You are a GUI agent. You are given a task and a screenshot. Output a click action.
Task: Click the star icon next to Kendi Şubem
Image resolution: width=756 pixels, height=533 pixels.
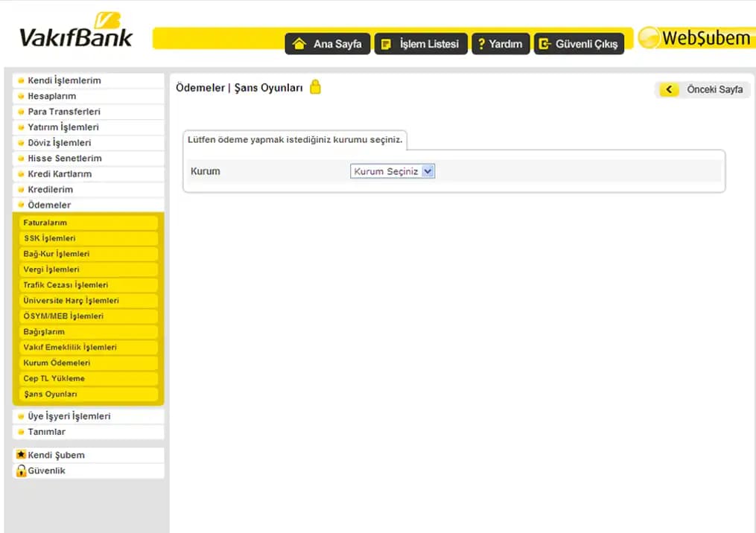pos(21,455)
